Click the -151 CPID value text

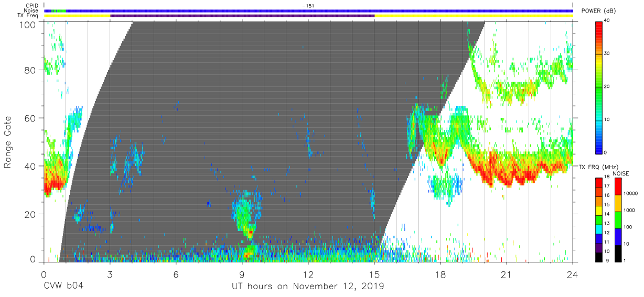tap(308, 6)
